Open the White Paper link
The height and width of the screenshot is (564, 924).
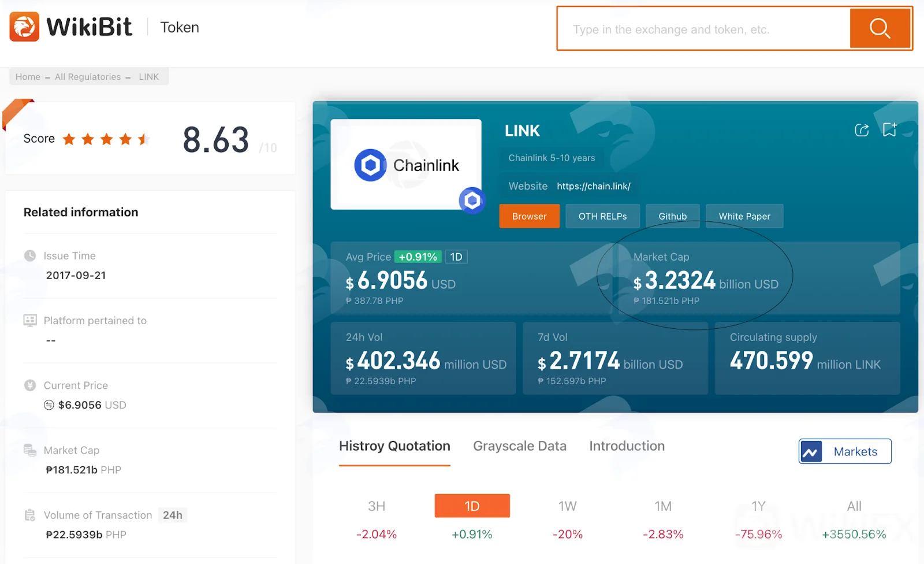744,216
